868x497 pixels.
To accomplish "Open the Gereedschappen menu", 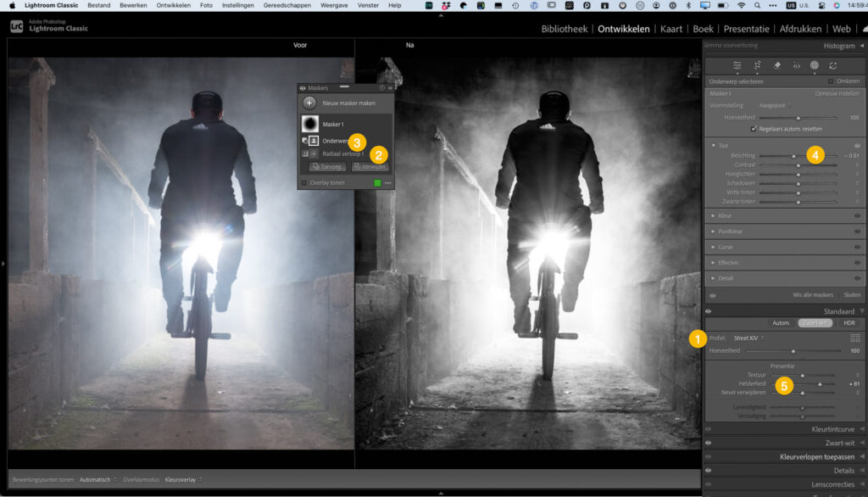I will click(287, 5).
